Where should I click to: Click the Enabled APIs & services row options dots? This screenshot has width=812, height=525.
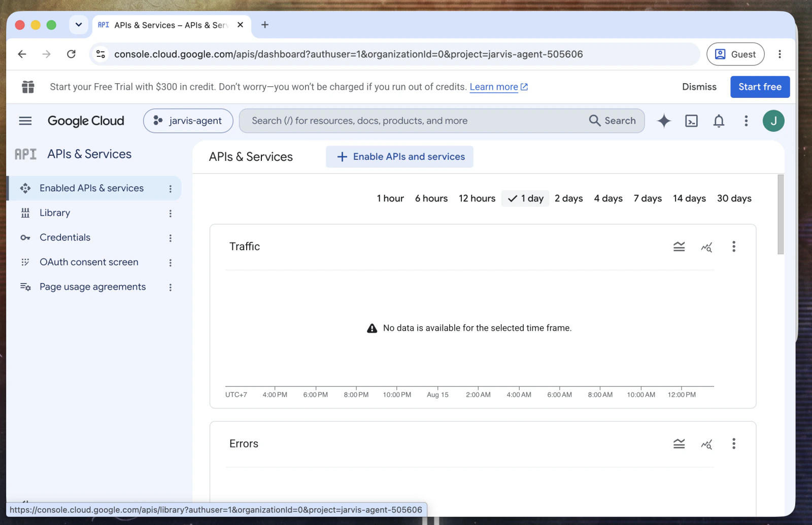coord(171,189)
